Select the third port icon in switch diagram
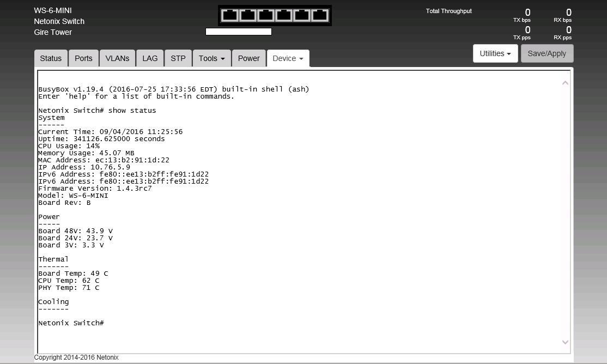 (x=266, y=15)
